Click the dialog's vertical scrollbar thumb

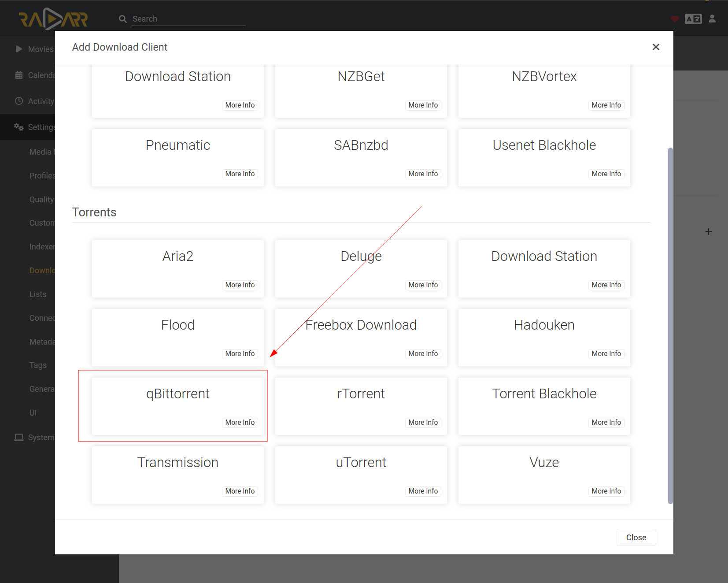click(670, 326)
